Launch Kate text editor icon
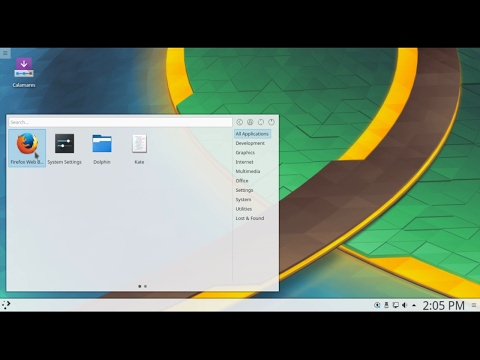 [139, 148]
